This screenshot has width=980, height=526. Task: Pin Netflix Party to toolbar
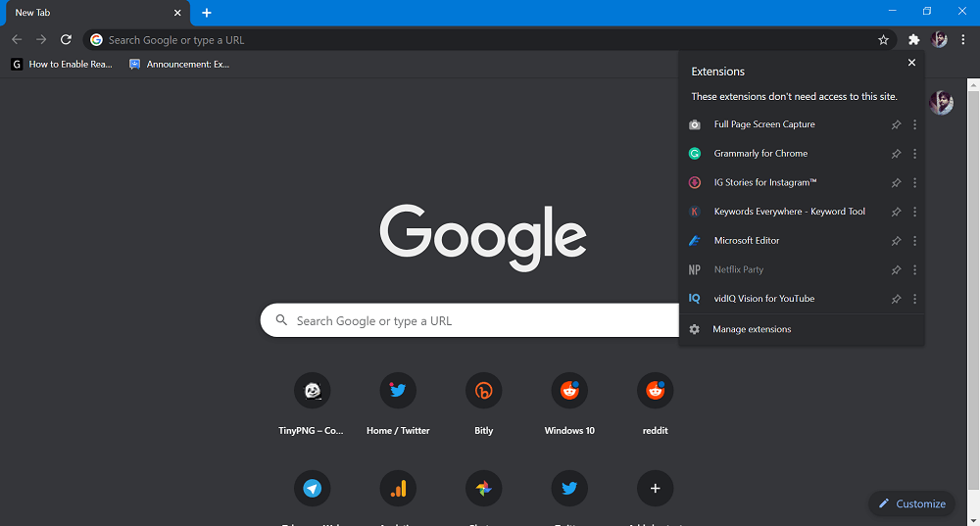pyautogui.click(x=897, y=270)
